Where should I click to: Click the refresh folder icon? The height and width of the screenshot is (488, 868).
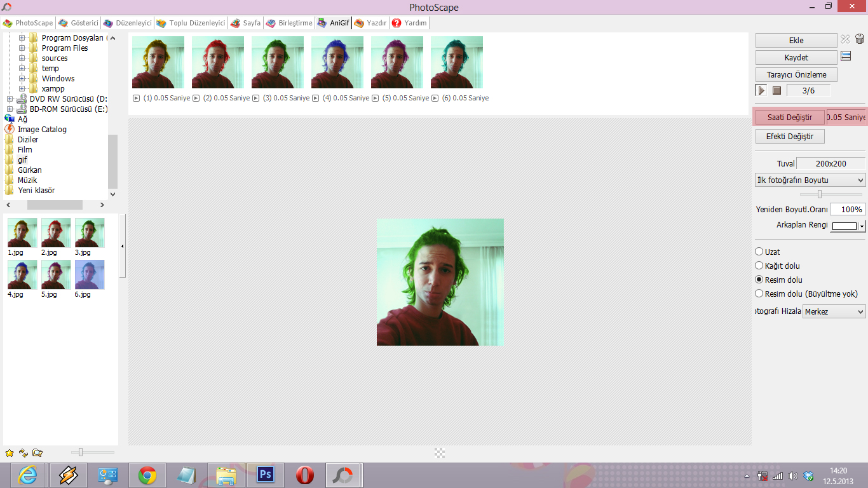[x=24, y=453]
